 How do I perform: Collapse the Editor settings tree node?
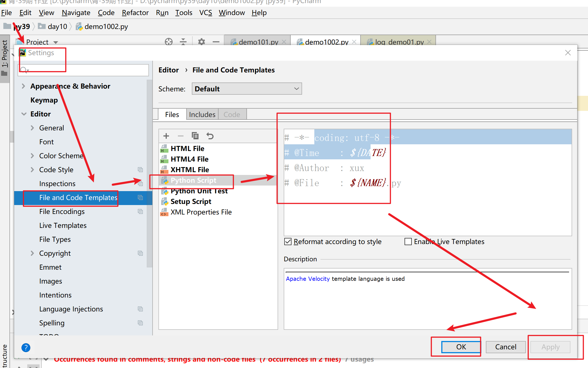pos(24,114)
